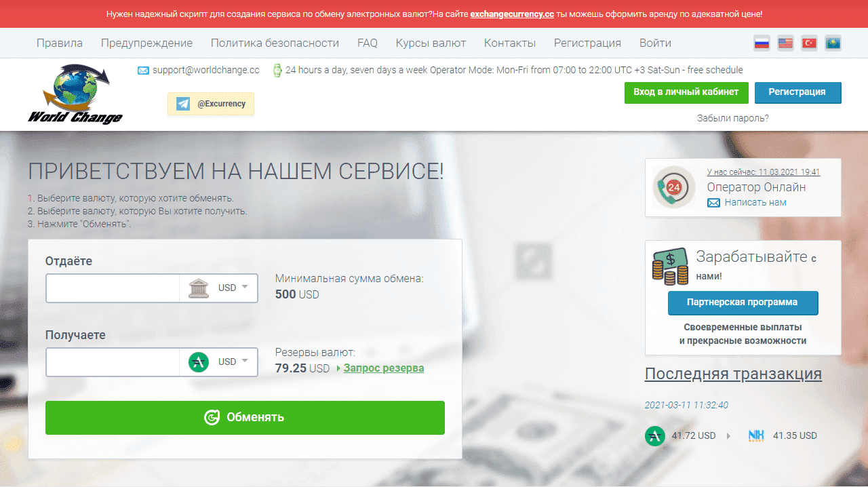Image resolution: width=868 pixels, height=487 pixels.
Task: Switch site language to Russian flag
Action: click(762, 43)
